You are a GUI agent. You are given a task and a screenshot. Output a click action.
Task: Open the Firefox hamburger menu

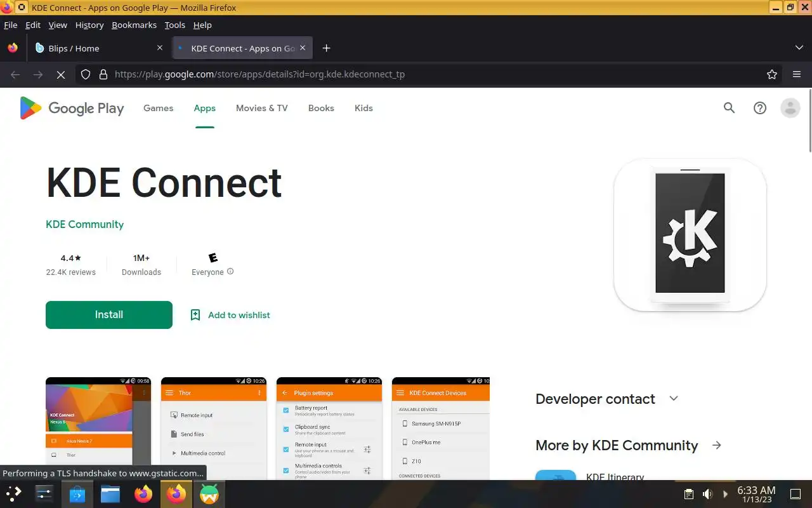pyautogui.click(x=797, y=74)
